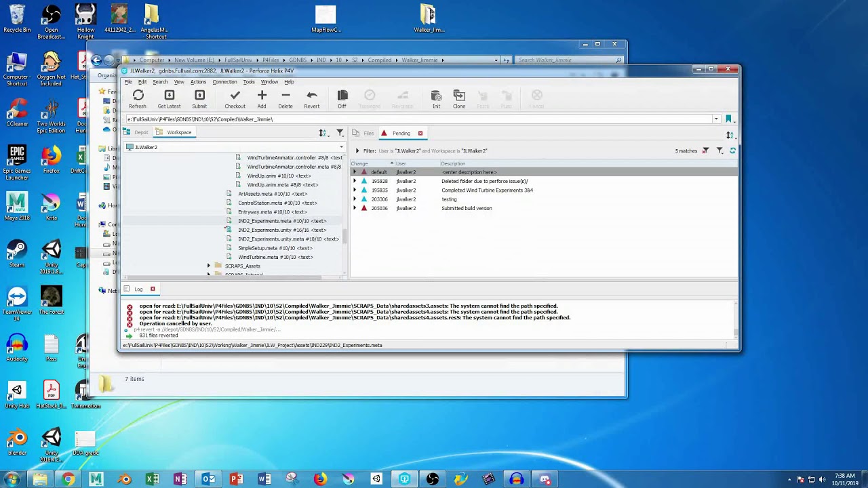The width and height of the screenshot is (868, 488).
Task: Select IND2_Experiments.unity file in tree
Action: (282, 230)
